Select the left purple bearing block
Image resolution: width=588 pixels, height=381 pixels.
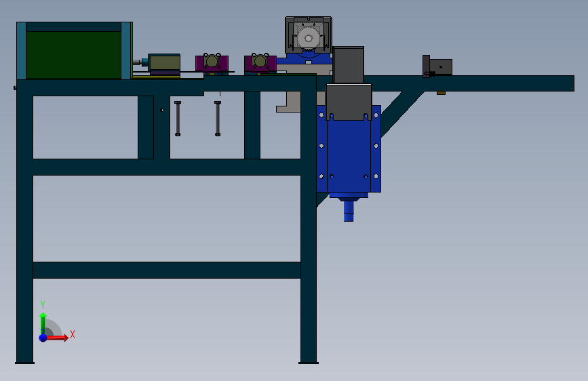212,63
